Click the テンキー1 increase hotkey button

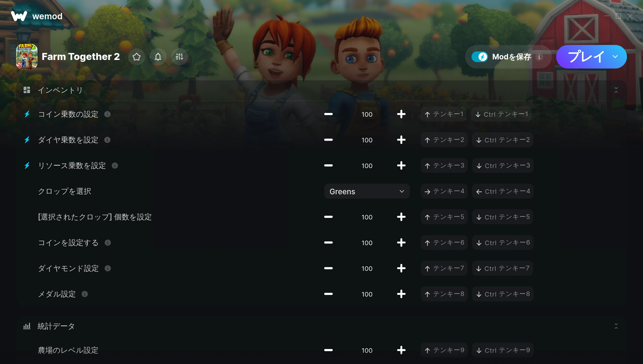(444, 114)
